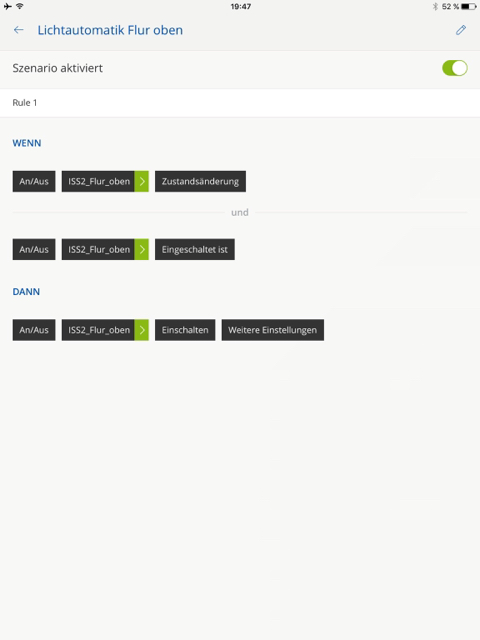Tap the battery indicator in status bar
480x640 pixels.
(469, 7)
